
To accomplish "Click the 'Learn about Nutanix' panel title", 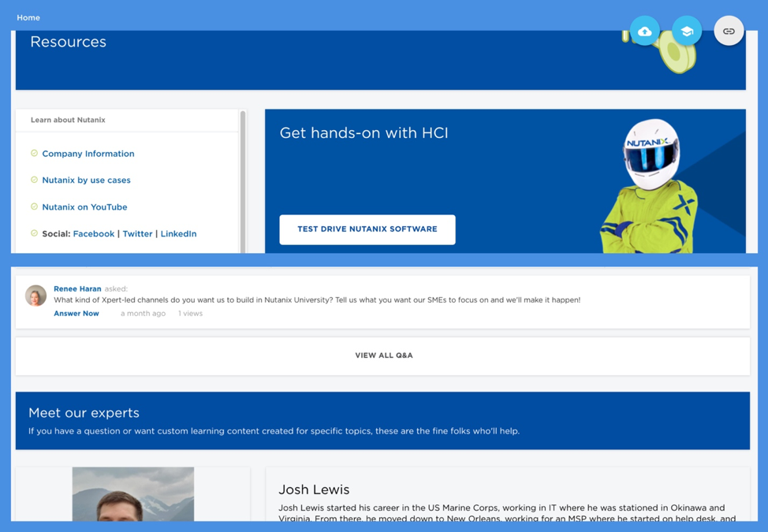I will click(x=68, y=120).
